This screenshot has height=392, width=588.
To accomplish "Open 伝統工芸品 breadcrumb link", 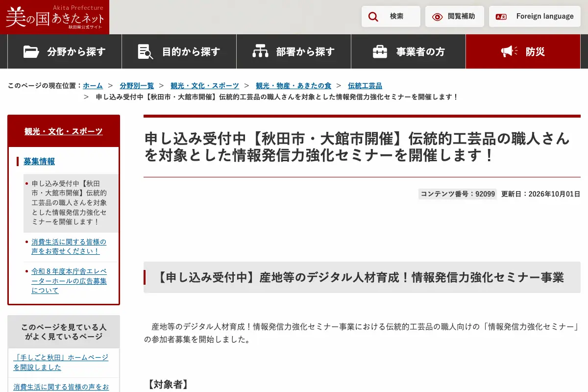I will click(365, 86).
